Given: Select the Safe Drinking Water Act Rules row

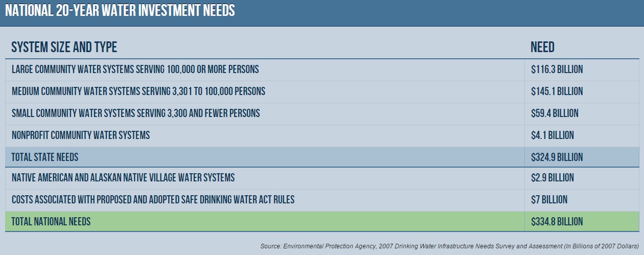Looking at the screenshot, I should 153,200.
